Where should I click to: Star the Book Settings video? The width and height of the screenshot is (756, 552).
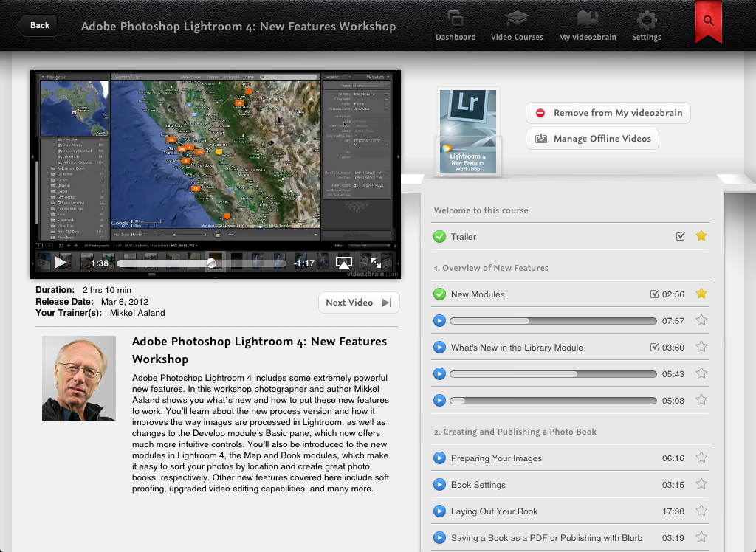click(701, 484)
